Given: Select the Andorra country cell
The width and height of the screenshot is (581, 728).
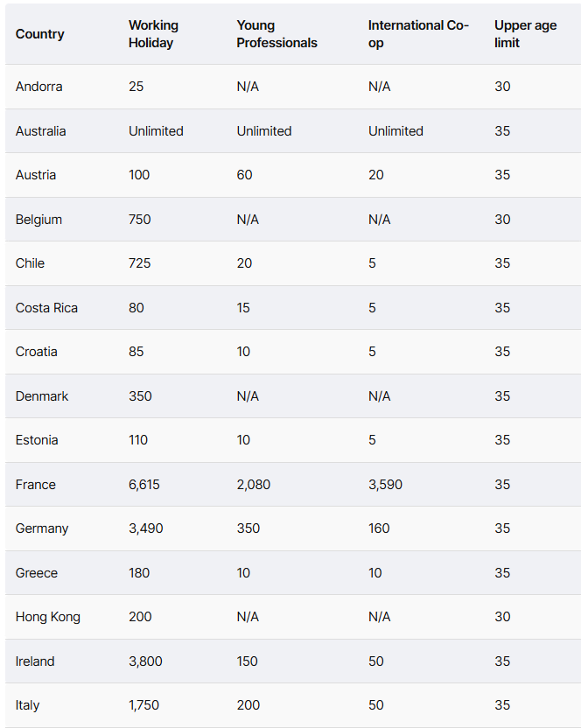Looking at the screenshot, I should [39, 87].
